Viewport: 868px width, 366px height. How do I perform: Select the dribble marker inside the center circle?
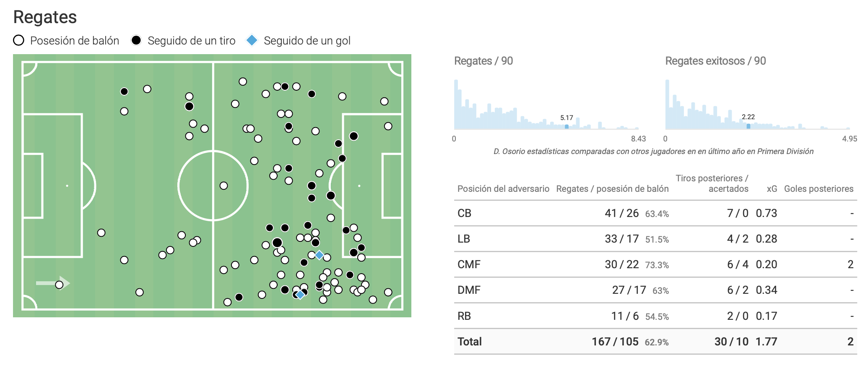click(224, 186)
